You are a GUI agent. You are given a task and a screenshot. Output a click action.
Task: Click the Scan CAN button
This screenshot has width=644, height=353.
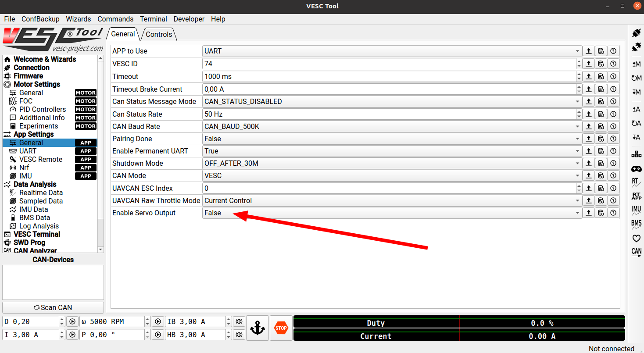(53, 307)
